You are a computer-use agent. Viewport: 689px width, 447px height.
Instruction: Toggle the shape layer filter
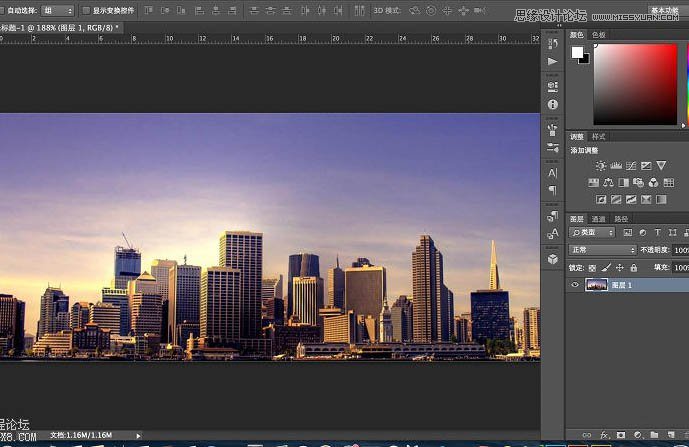coord(672,233)
